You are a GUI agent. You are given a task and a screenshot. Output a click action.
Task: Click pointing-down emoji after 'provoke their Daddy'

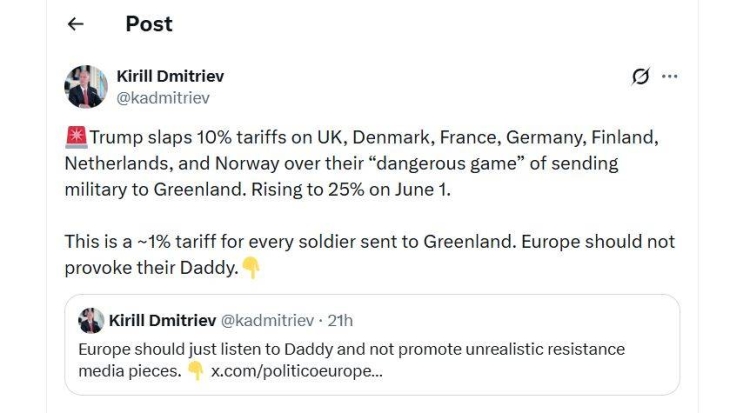(251, 268)
